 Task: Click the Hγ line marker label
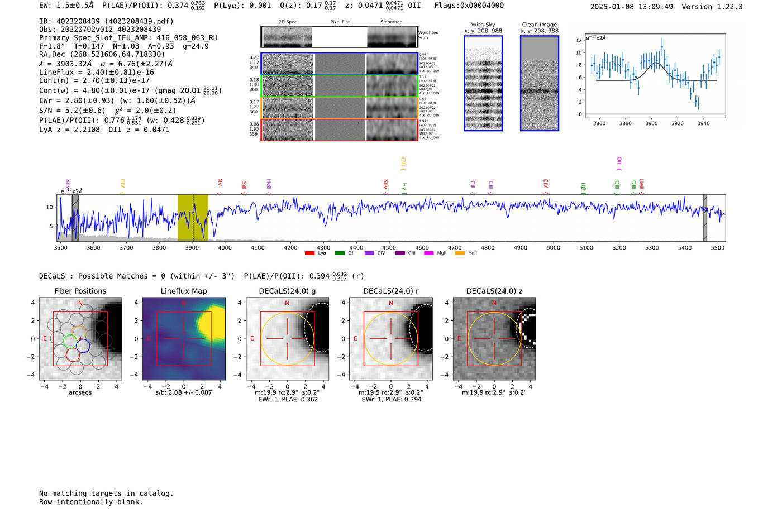pos(404,188)
